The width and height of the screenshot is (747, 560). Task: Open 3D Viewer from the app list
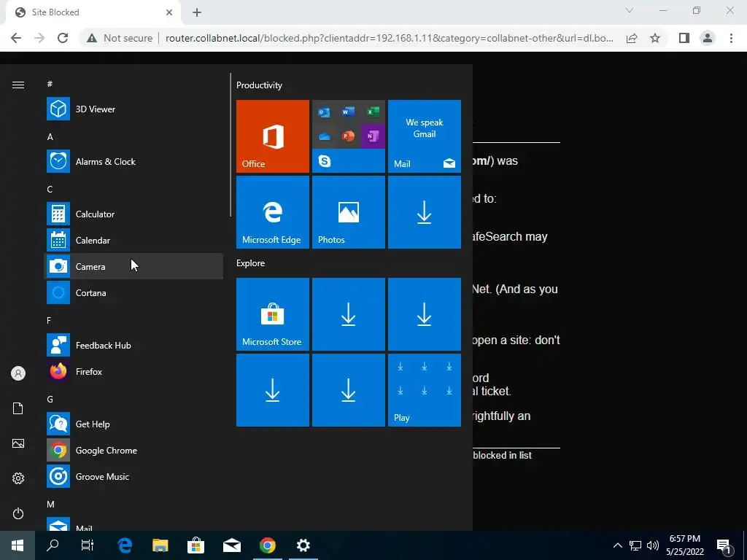133,109
